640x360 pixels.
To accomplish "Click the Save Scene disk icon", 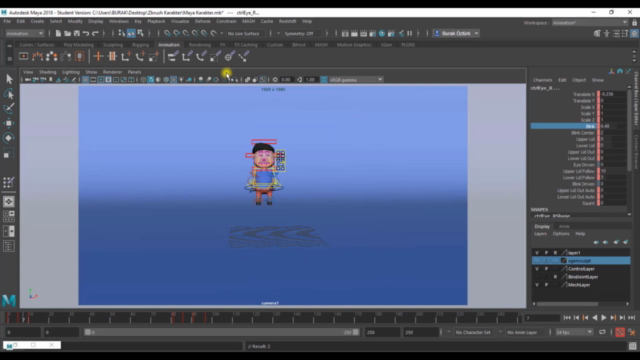I will (x=77, y=33).
